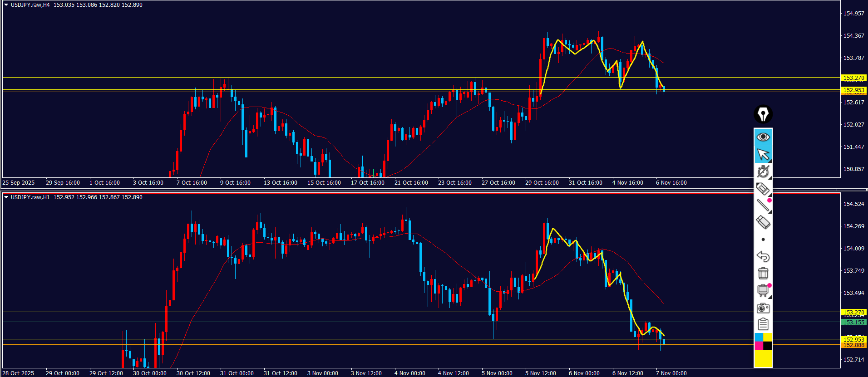The image size is (868, 377).
Task: Pick the black color swatch
Action: [768, 346]
